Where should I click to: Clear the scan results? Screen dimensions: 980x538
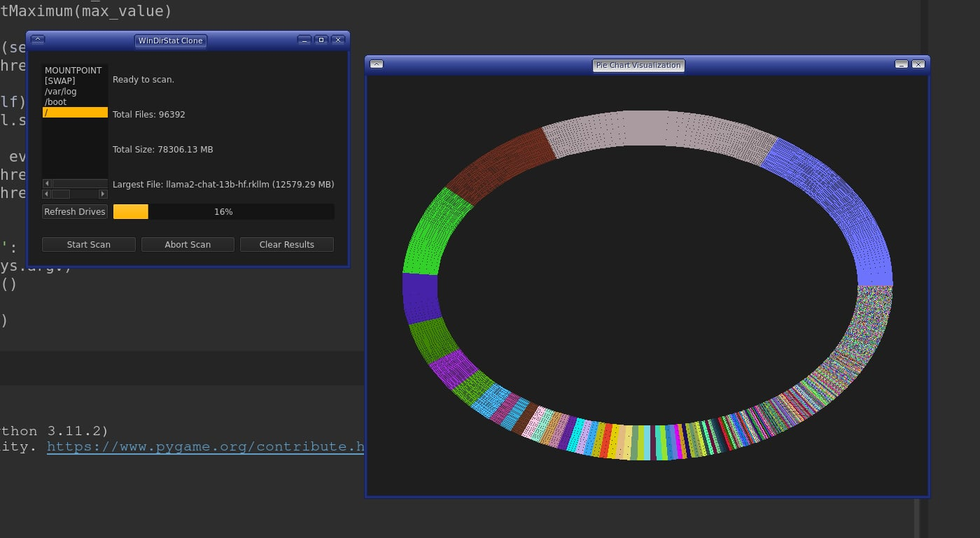pos(287,244)
